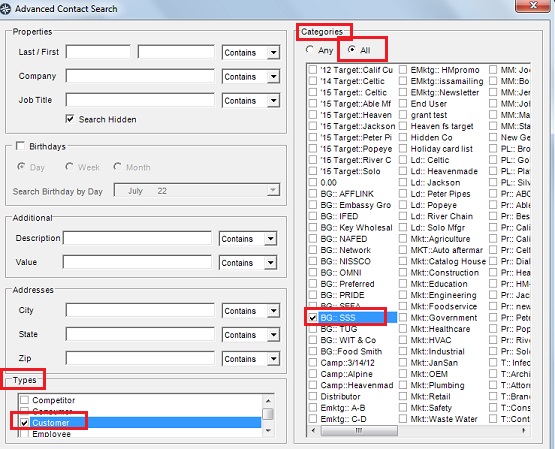The height and width of the screenshot is (449, 555).
Task: Click the Advanced Contact Search title icon
Action: tap(5, 8)
